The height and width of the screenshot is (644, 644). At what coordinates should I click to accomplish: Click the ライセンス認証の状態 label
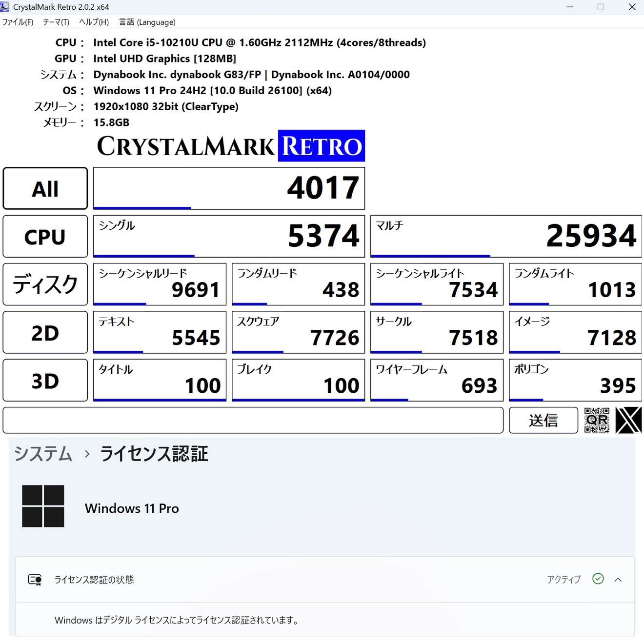94,580
